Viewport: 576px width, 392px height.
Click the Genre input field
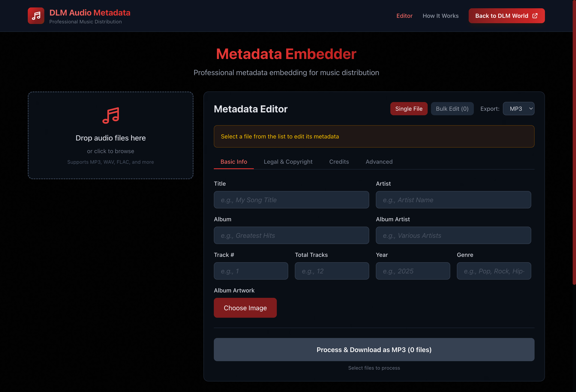click(x=494, y=271)
